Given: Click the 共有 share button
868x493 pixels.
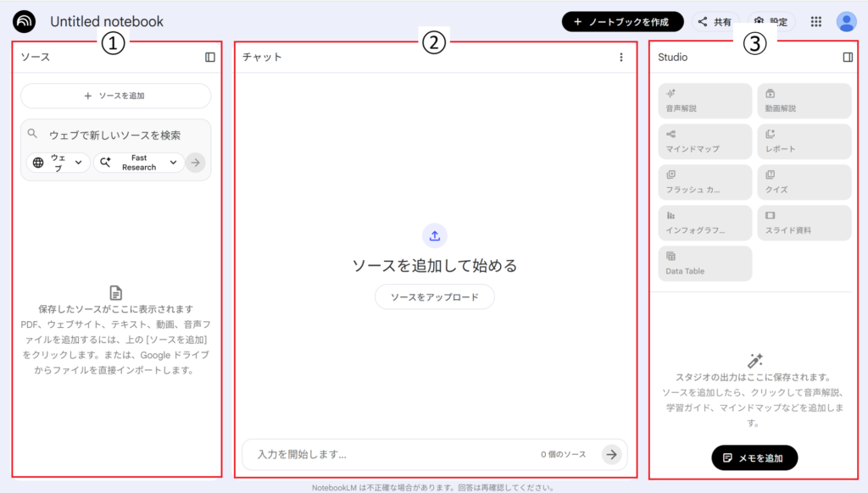Looking at the screenshot, I should click(x=715, y=22).
